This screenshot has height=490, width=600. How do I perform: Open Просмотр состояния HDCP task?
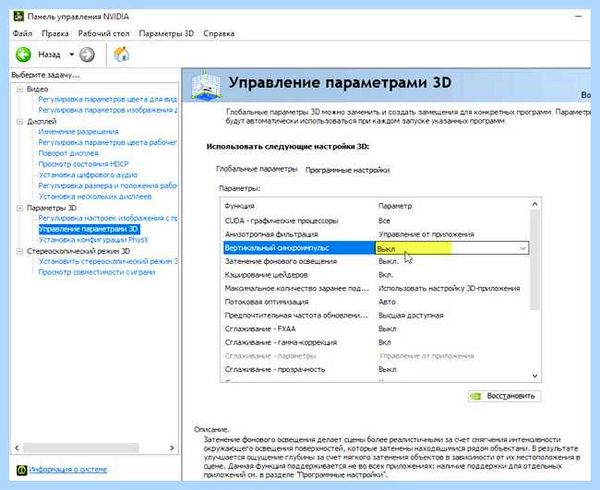(x=83, y=164)
